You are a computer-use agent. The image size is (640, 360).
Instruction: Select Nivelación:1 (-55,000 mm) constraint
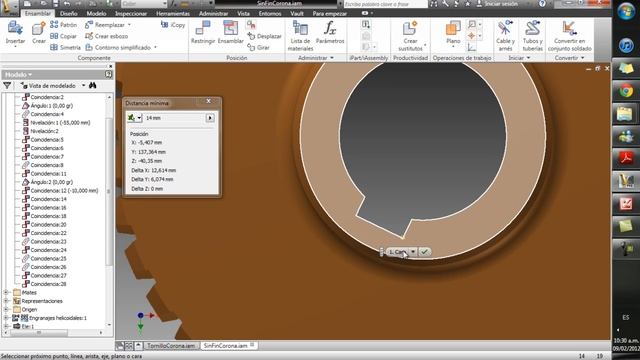56,122
